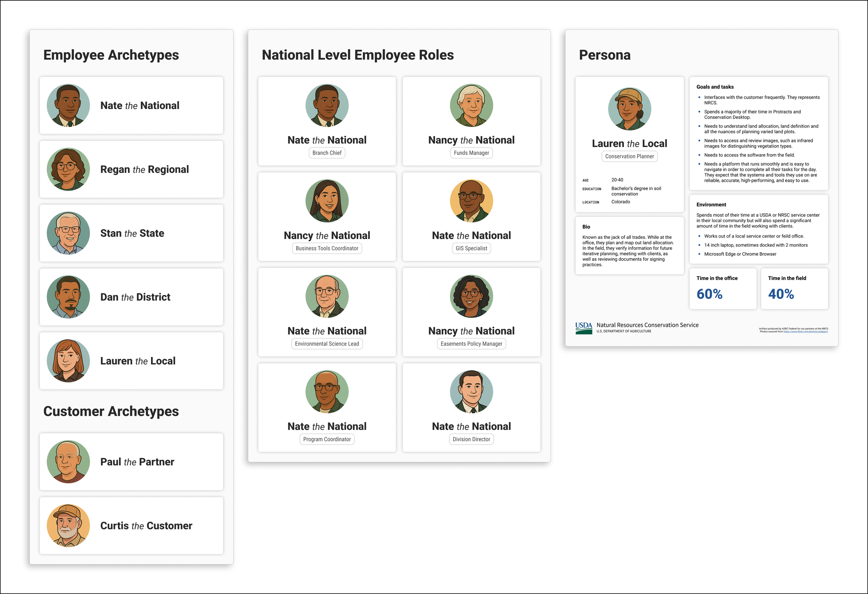Click the GIS Specialist's avatar
868x594 pixels.
point(471,201)
